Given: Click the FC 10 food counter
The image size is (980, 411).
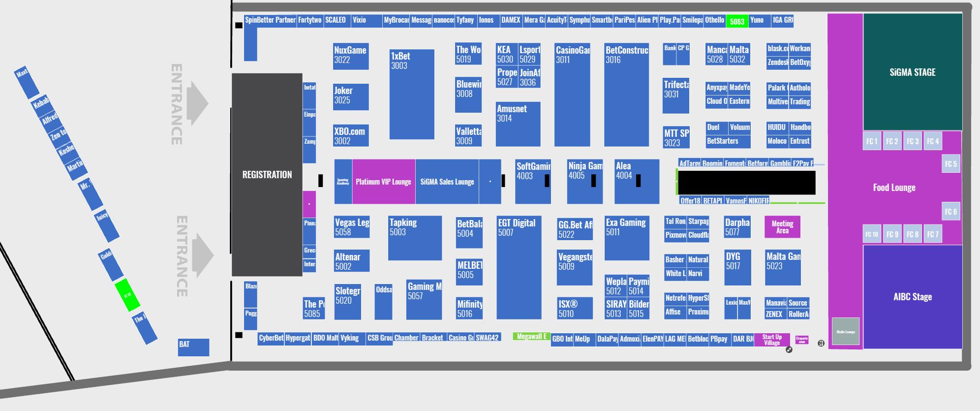Looking at the screenshot, I should pos(872,234).
